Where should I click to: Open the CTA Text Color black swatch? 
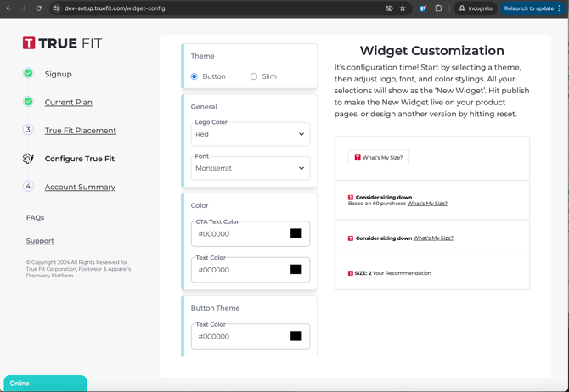tap(296, 233)
